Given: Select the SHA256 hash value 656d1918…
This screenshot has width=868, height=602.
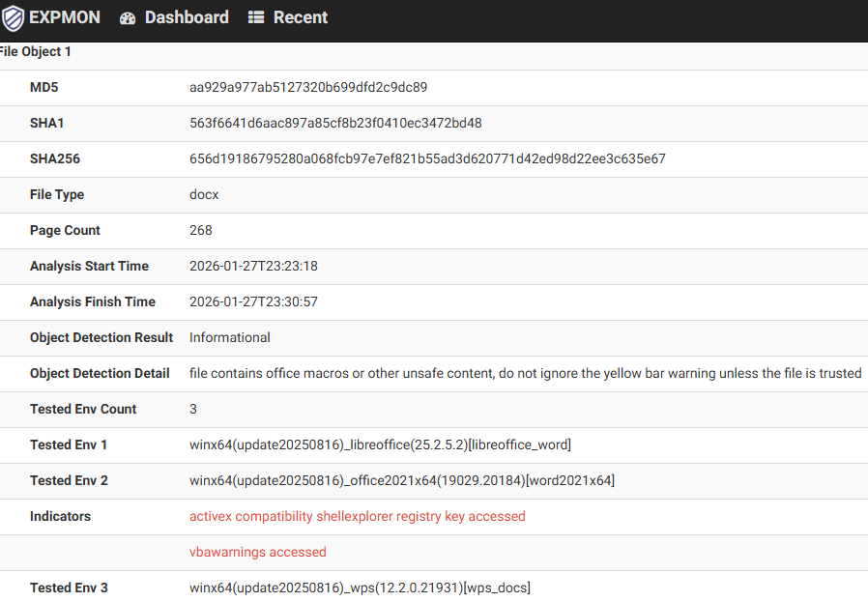Looking at the screenshot, I should pos(427,158).
